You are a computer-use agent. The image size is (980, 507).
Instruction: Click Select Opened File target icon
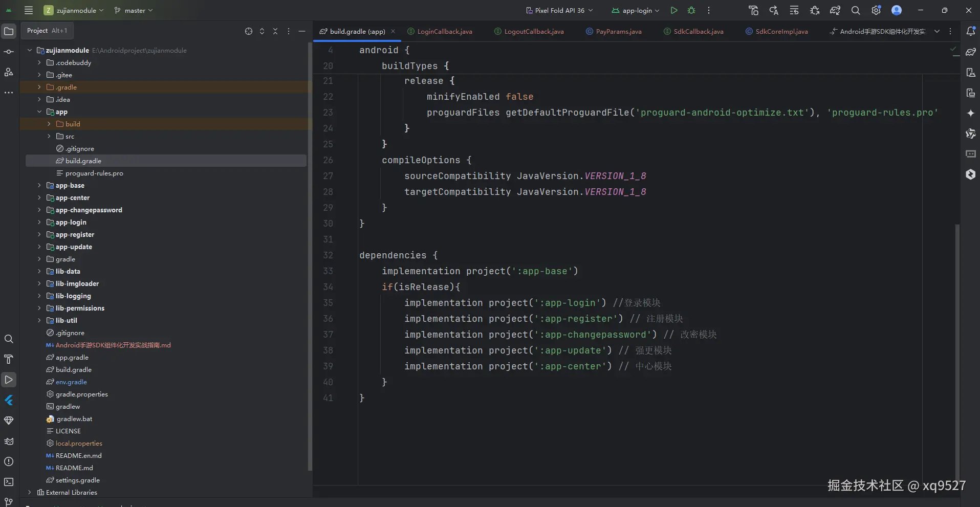click(x=249, y=31)
